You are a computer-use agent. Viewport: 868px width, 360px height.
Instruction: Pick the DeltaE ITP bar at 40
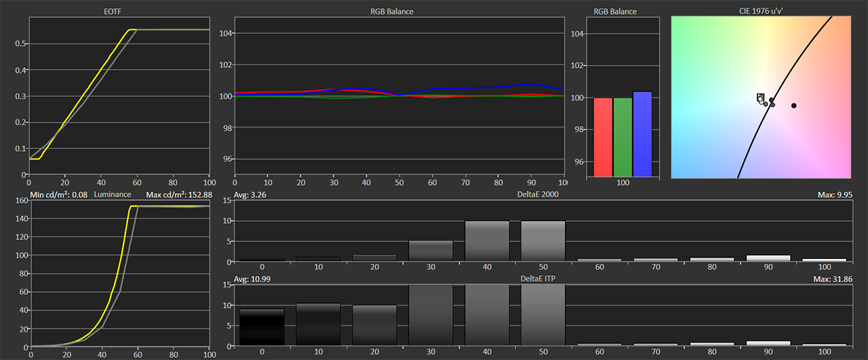(x=487, y=315)
